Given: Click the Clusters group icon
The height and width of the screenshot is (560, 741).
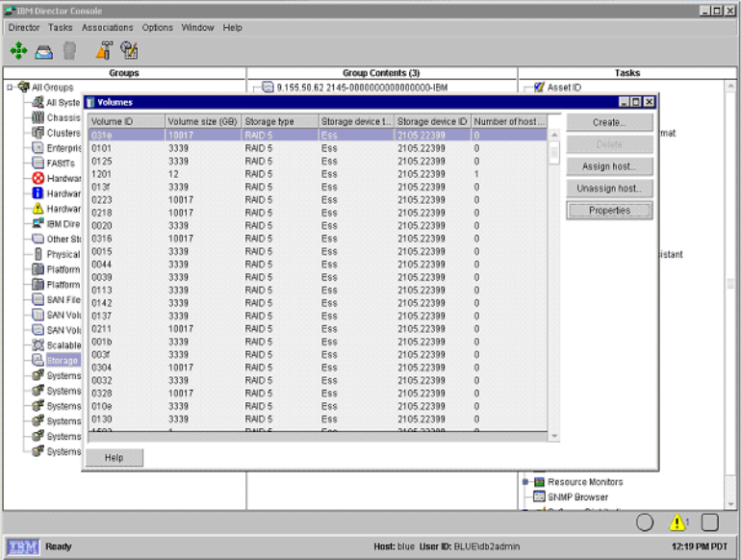Looking at the screenshot, I should click(x=38, y=133).
